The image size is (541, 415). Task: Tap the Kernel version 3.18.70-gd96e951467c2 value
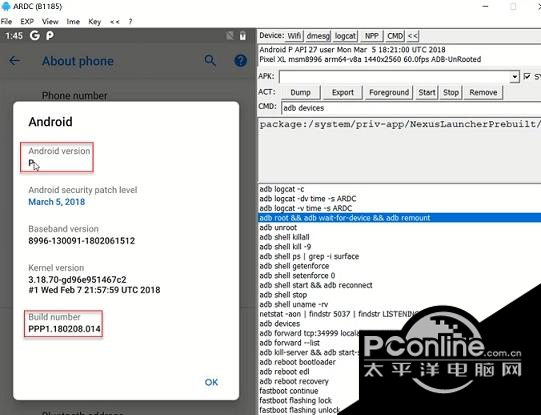click(x=77, y=279)
